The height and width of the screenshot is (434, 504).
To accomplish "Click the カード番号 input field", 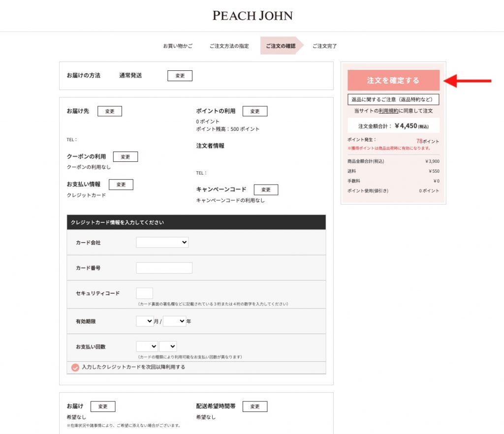I will 164,268.
